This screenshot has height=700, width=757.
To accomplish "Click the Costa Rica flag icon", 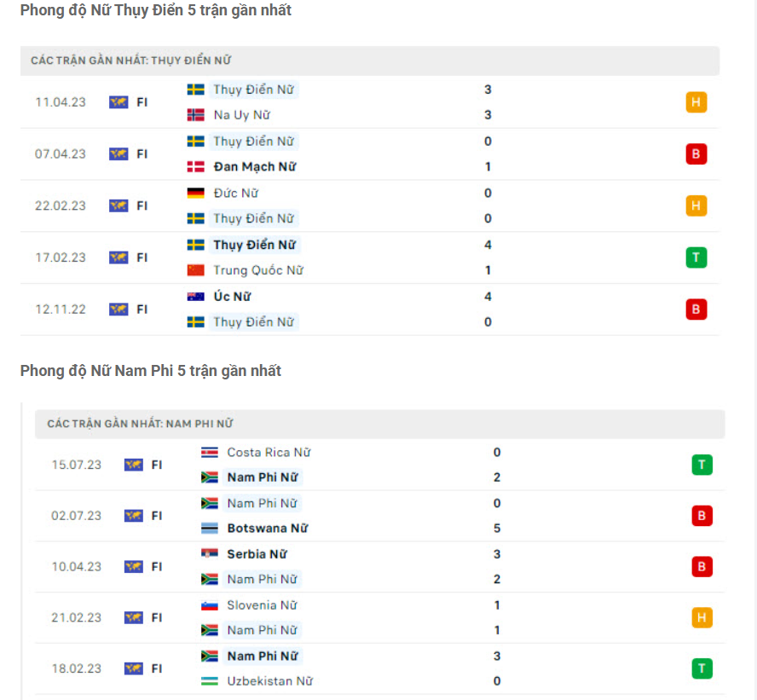I will click(x=209, y=453).
